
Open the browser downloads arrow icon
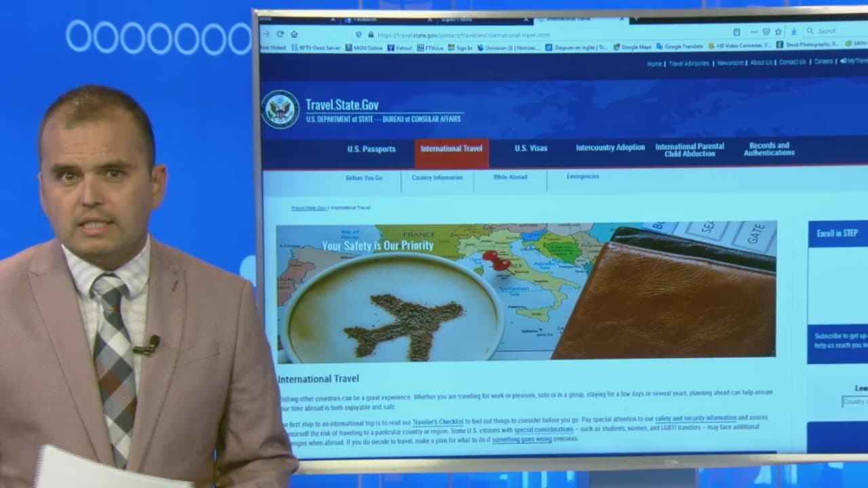tap(793, 31)
